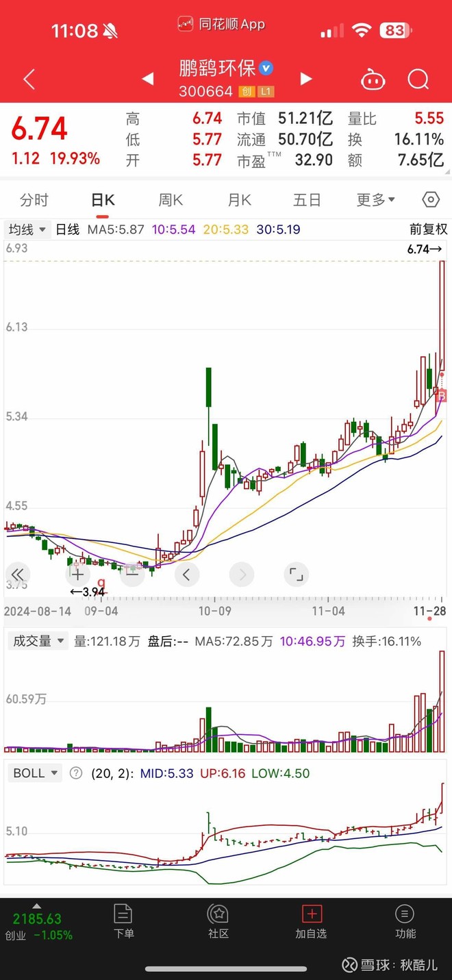The width and height of the screenshot is (452, 980).
Task: Expand the 更多 period dropdown
Action: 376,200
